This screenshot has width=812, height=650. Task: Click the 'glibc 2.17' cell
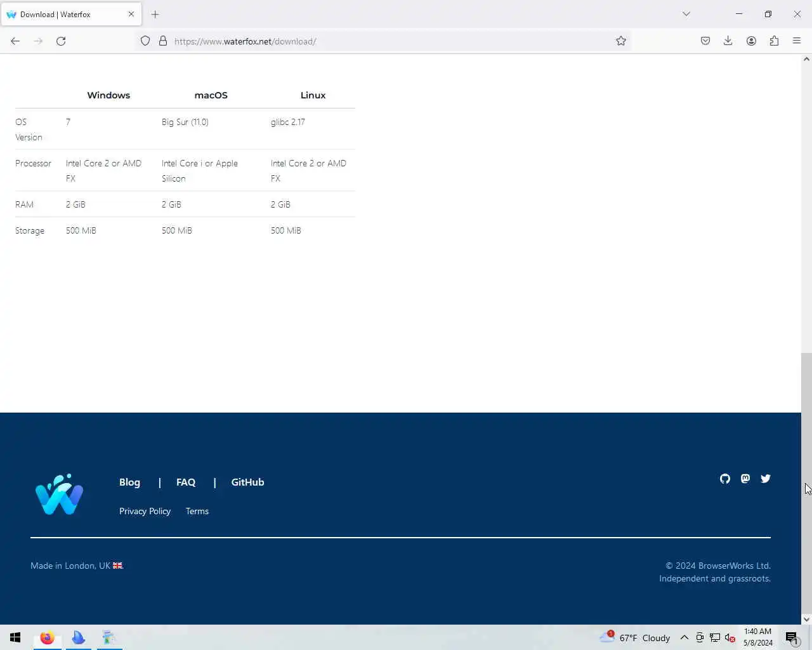click(x=288, y=122)
